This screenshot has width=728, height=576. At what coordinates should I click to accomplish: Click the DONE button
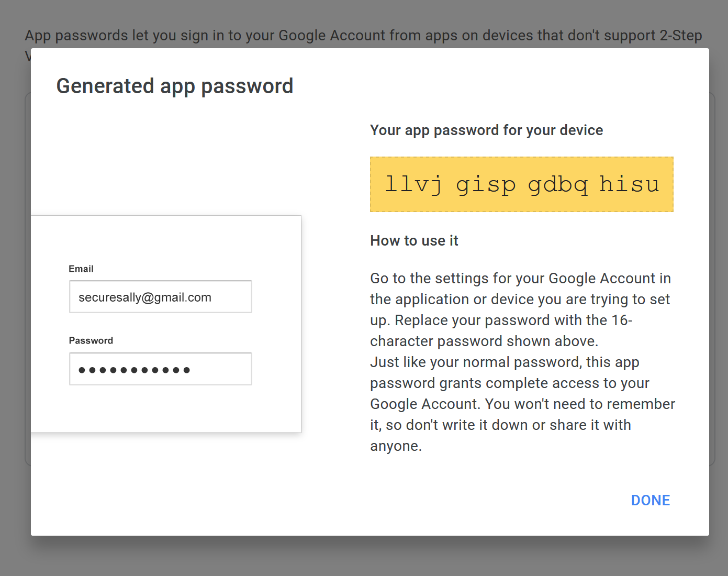click(x=650, y=500)
